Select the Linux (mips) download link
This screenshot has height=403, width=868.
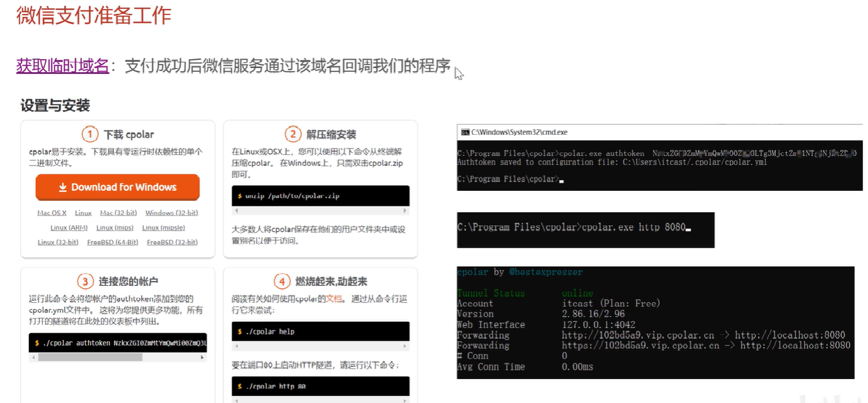click(x=115, y=227)
